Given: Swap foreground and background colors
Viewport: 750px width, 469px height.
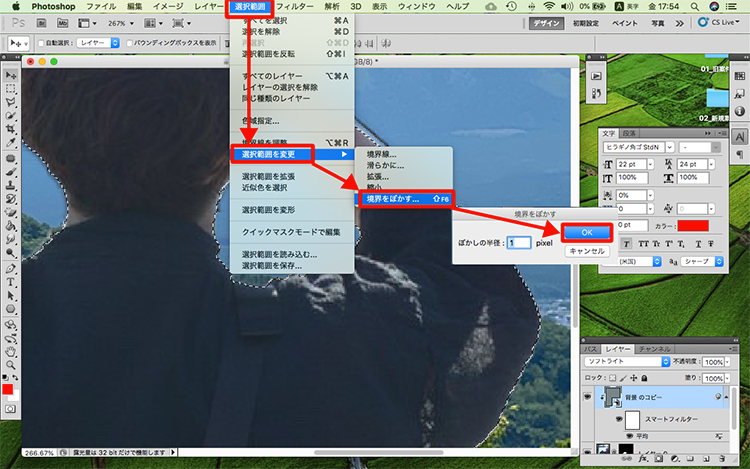Looking at the screenshot, I should [x=15, y=378].
